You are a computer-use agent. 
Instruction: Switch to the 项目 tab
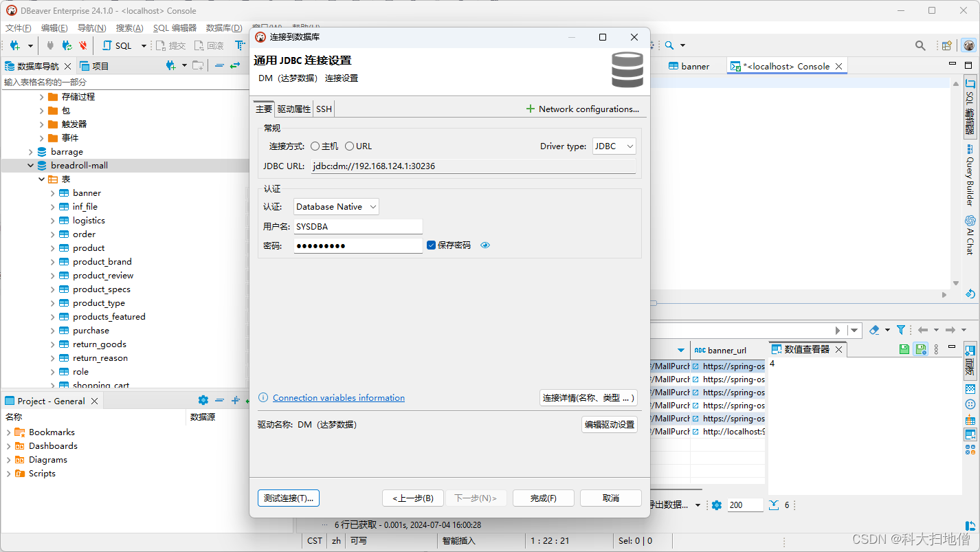[94, 66]
